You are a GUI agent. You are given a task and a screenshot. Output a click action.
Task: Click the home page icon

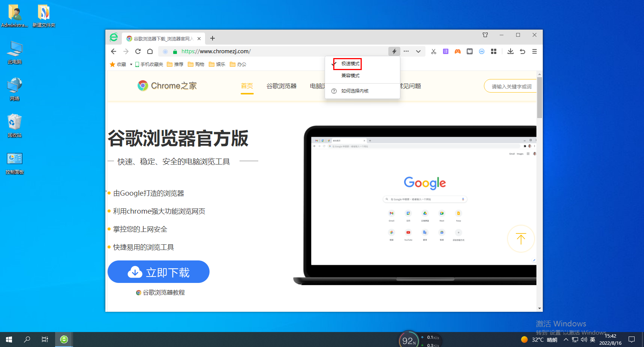pyautogui.click(x=150, y=51)
